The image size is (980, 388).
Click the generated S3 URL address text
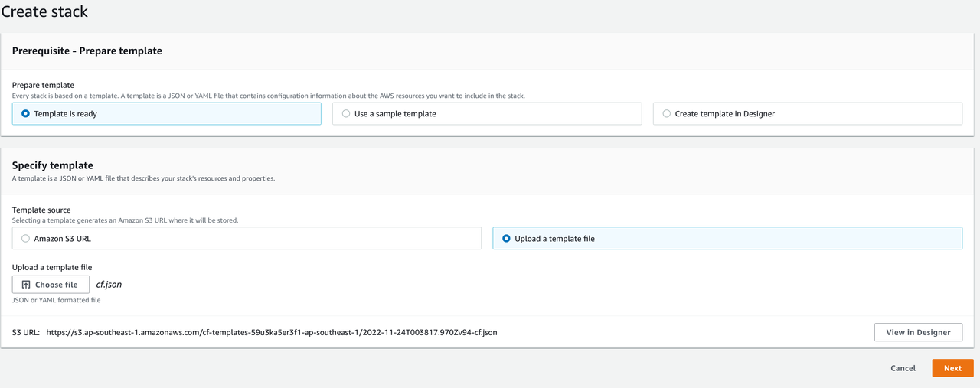[x=272, y=332]
